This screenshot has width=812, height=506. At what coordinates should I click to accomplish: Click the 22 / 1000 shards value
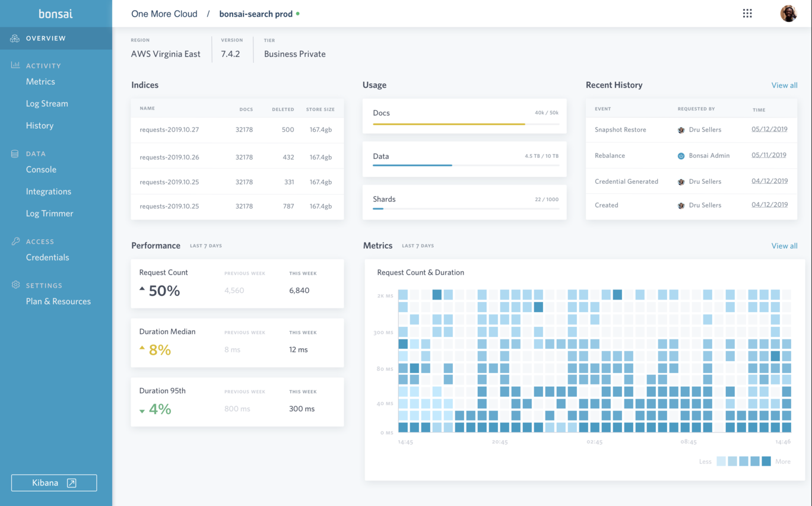[547, 200]
